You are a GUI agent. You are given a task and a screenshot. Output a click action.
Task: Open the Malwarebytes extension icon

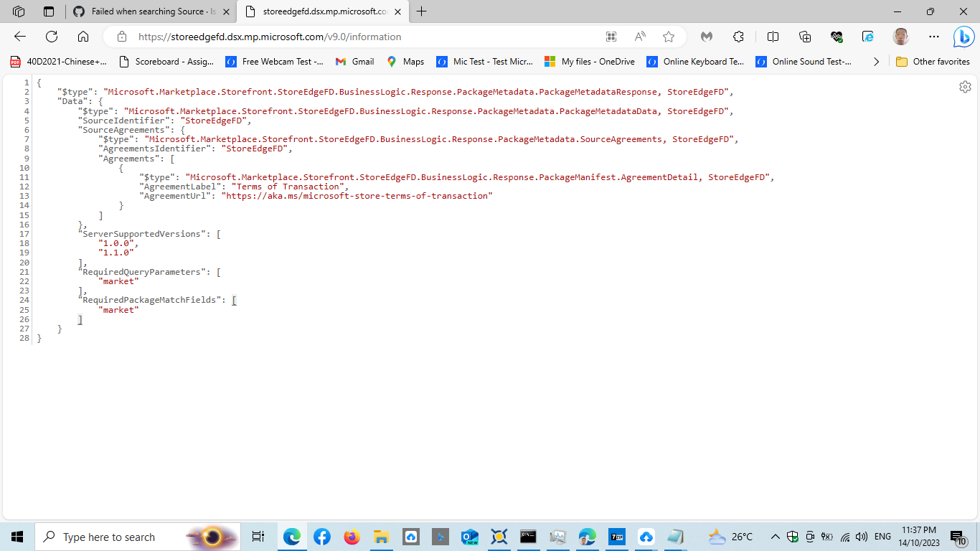[707, 37]
